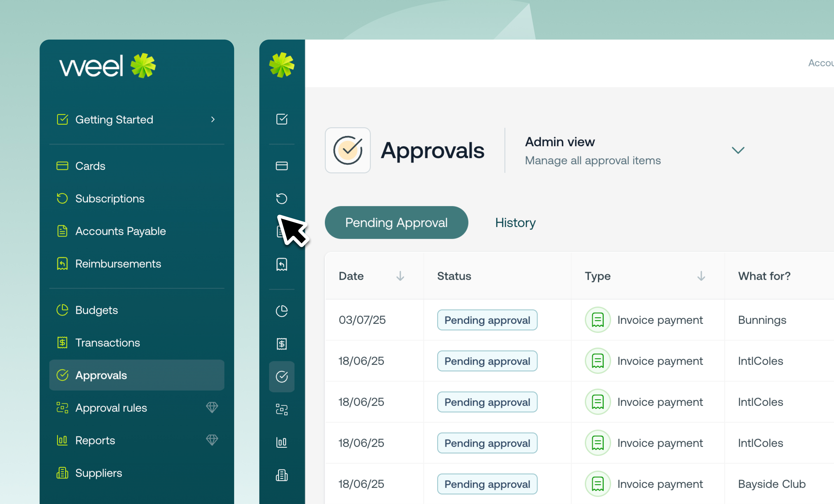This screenshot has width=834, height=504.
Task: Select the Pending Approval tab
Action: (x=396, y=223)
